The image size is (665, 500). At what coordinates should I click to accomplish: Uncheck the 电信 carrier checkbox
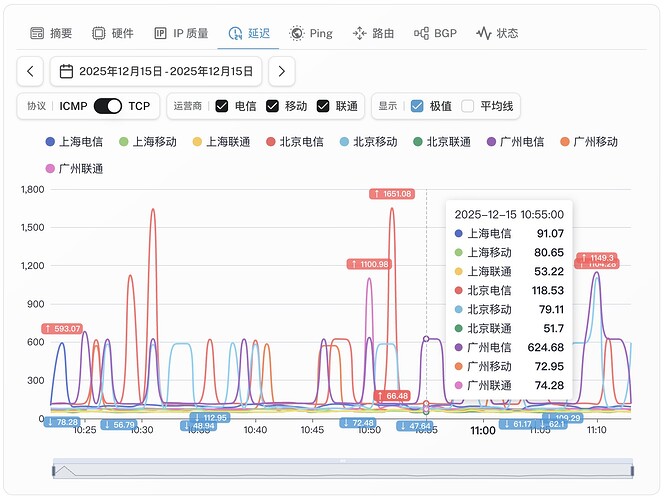222,106
